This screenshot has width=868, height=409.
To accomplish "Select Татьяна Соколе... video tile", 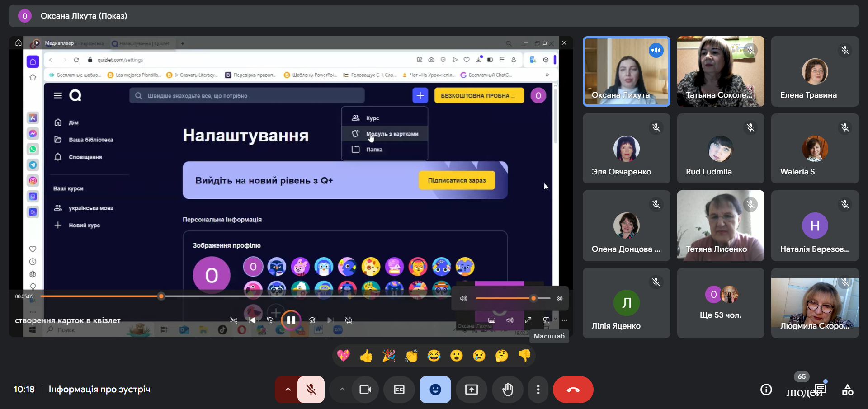I will 721,71.
